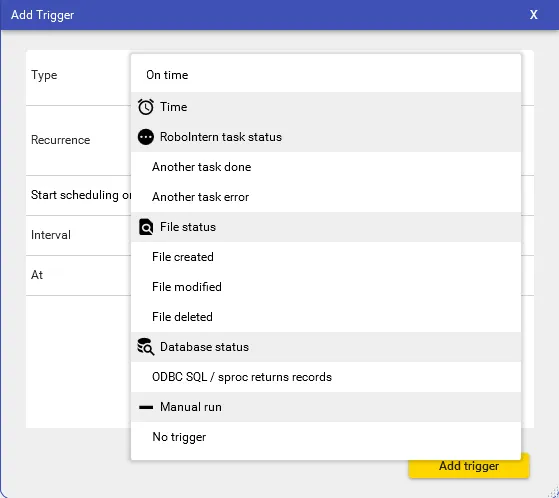Select File modified trigger type

click(x=326, y=287)
